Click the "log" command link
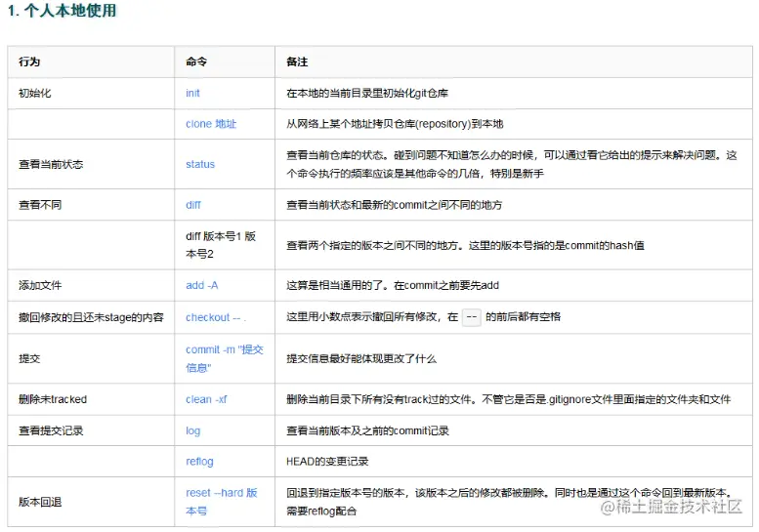Viewport: 759px width, 532px height. (x=192, y=430)
